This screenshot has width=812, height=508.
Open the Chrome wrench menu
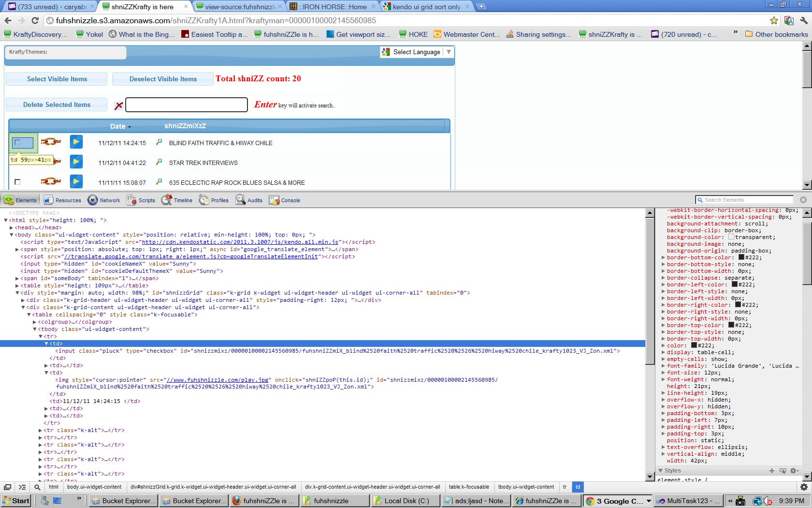click(804, 20)
